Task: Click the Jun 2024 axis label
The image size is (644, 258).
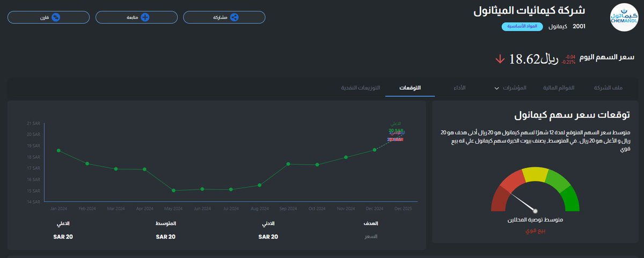Action: (202, 208)
